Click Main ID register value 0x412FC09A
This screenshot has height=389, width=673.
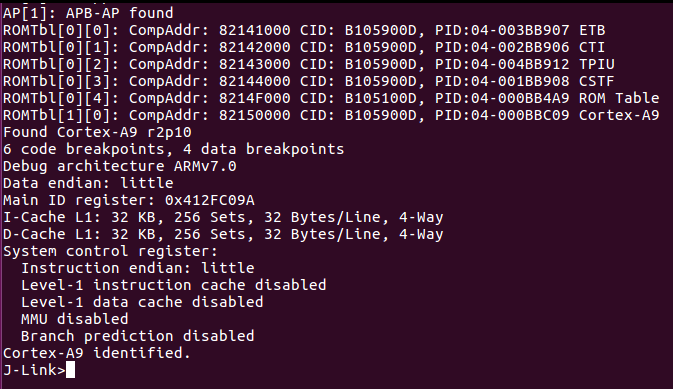(209, 200)
